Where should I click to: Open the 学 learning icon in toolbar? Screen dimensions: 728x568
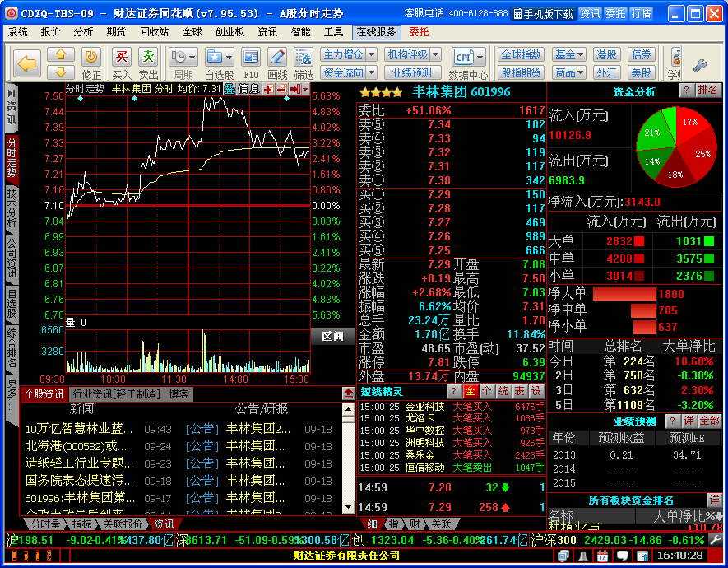point(675,63)
